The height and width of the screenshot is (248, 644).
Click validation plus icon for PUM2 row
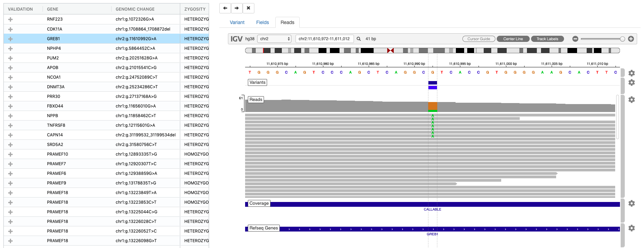pos(10,58)
